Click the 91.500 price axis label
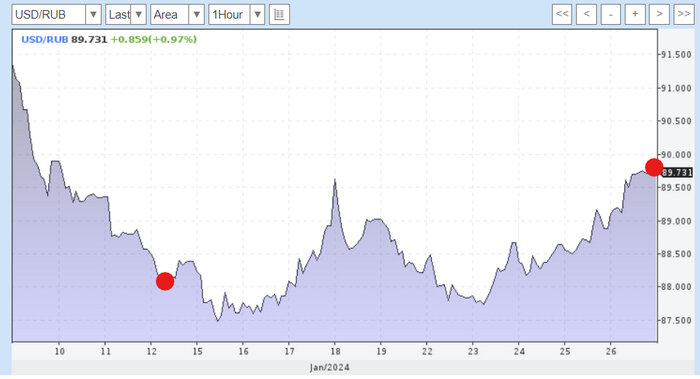 [x=676, y=54]
